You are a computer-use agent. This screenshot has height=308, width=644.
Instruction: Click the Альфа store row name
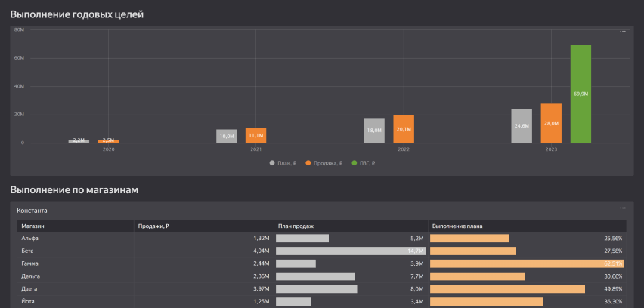(x=30, y=238)
